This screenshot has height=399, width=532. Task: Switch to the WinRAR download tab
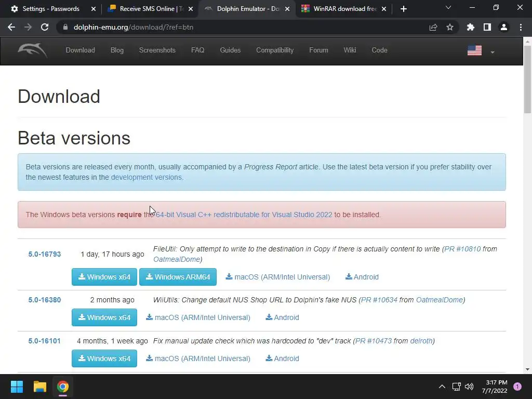[343, 9]
